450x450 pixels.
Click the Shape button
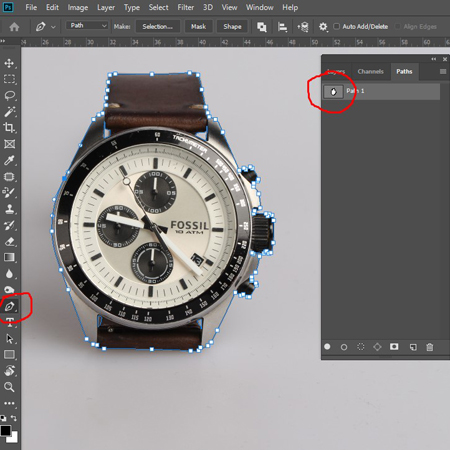[x=232, y=27]
